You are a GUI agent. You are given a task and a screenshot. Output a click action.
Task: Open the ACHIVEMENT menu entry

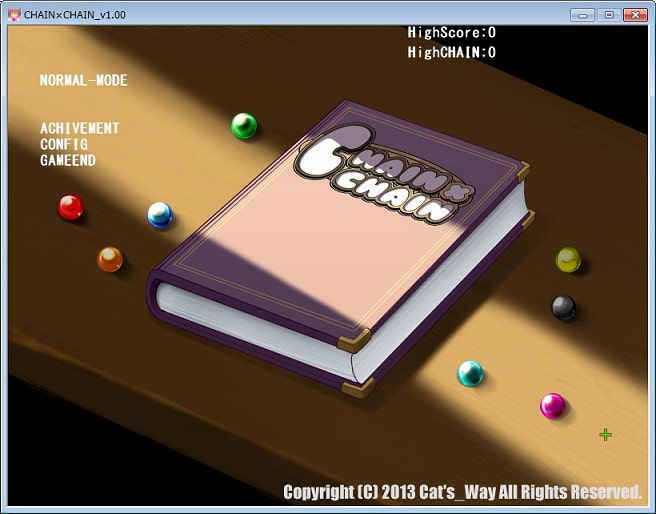coord(79,128)
